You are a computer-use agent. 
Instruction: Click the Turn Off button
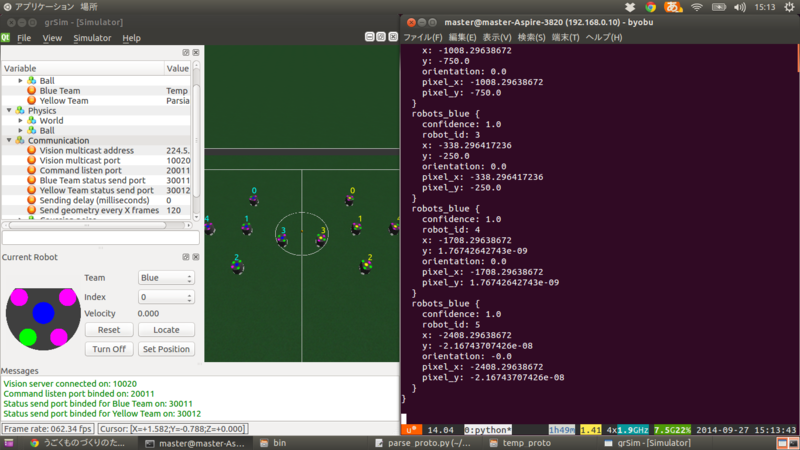pos(109,349)
